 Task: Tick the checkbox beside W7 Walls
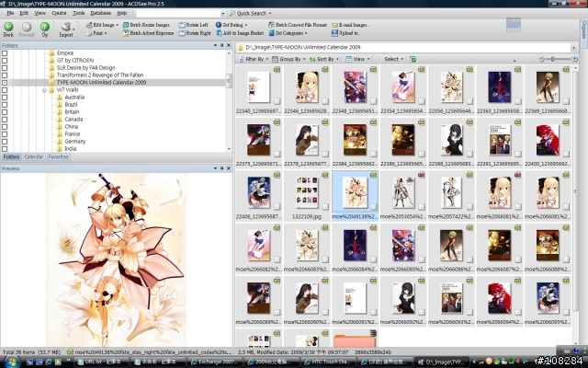point(5,90)
